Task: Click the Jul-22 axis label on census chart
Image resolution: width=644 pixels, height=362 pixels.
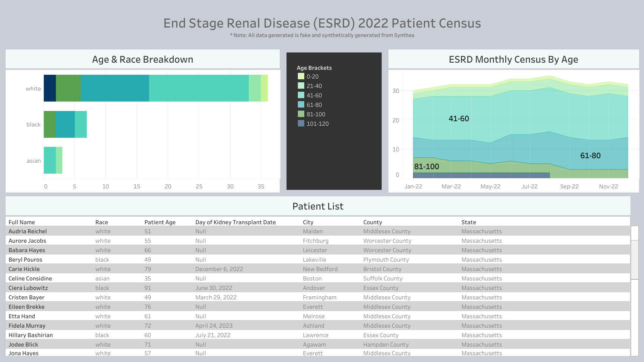Action: (529, 186)
